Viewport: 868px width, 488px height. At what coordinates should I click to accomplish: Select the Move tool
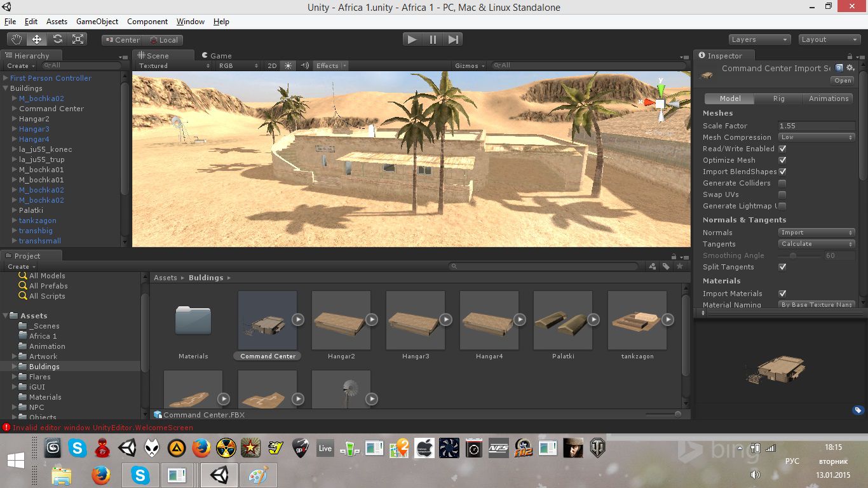pyautogui.click(x=37, y=39)
